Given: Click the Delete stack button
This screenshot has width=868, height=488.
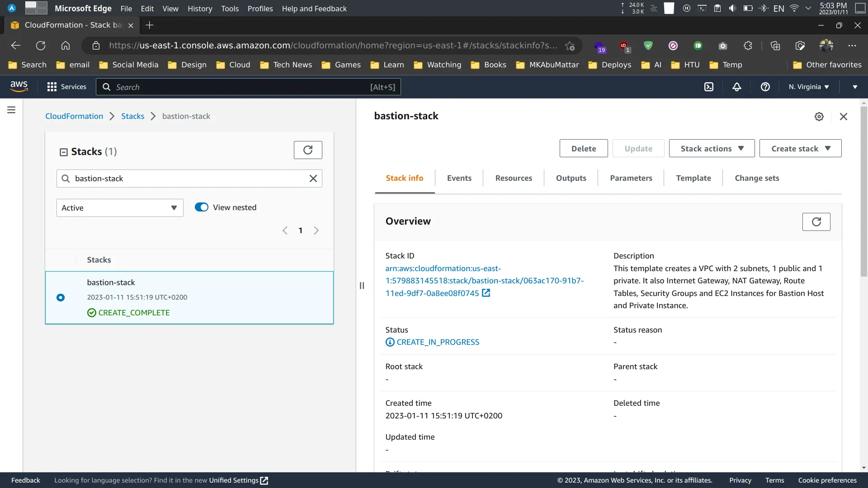Looking at the screenshot, I should point(584,148).
